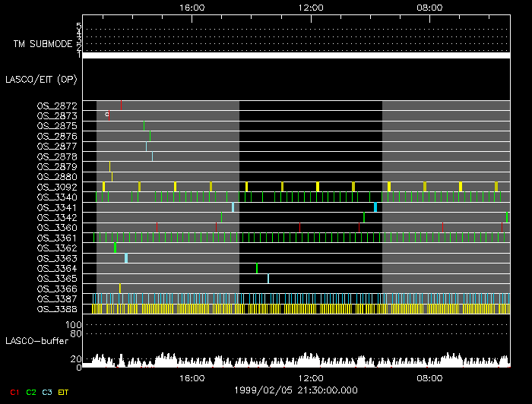The image size is (532, 404).
Task: Click the TM SUBMODE label
Action: 43,44
